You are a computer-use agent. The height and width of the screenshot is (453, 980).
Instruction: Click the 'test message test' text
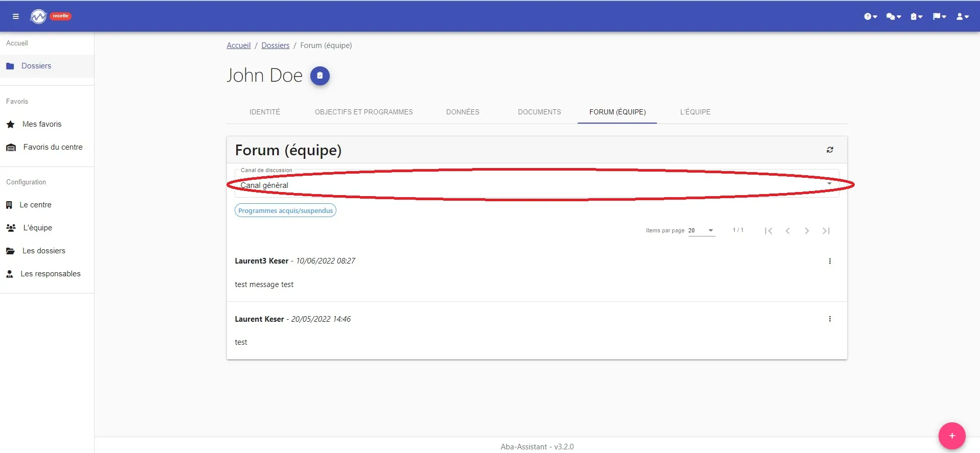pos(264,284)
